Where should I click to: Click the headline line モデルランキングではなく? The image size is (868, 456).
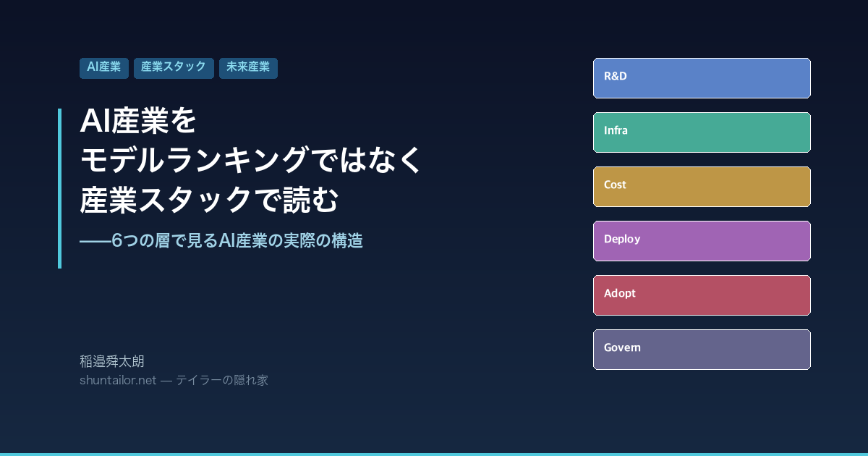[x=250, y=160]
